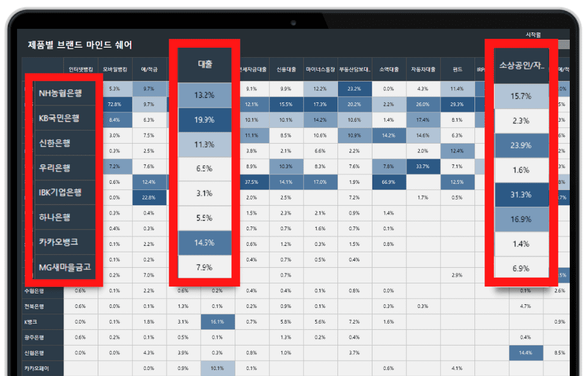Select the 19.9% cell in 대출 column
588x376 pixels.
point(205,120)
